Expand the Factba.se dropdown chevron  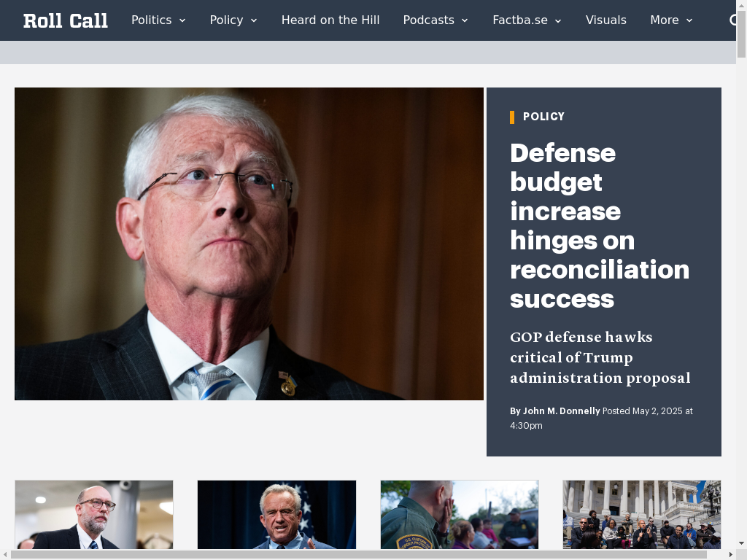558,20
